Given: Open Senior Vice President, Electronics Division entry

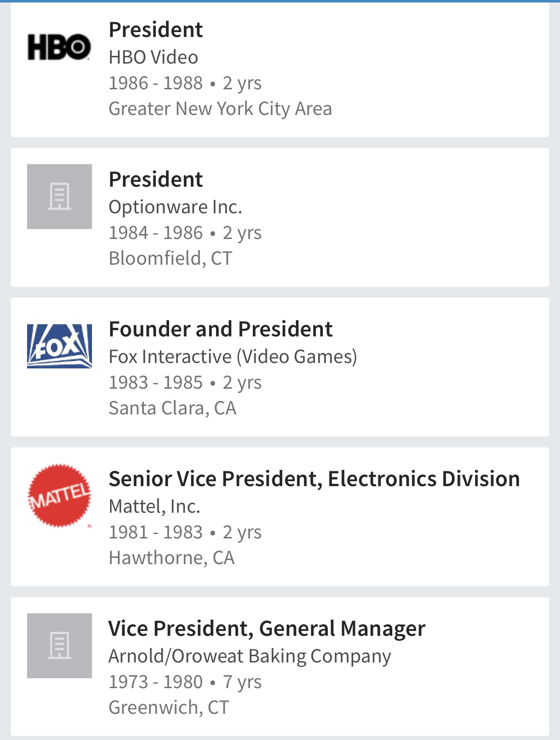Looking at the screenshot, I should [x=314, y=479].
